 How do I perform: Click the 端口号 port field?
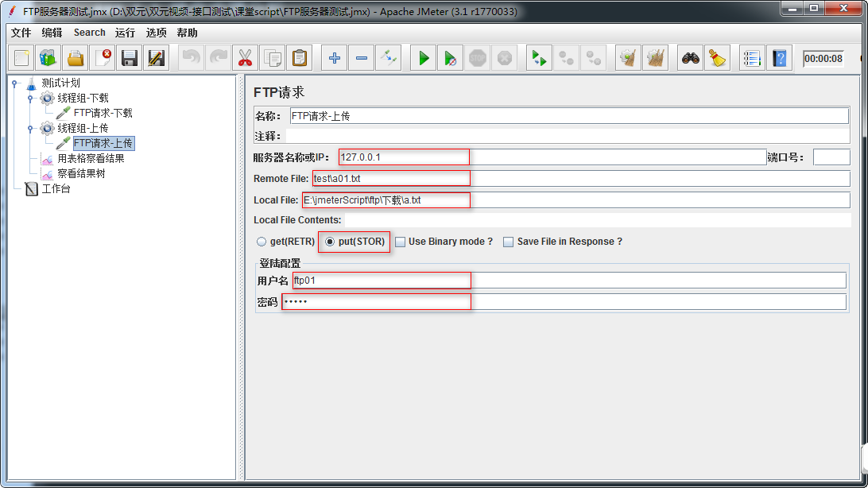click(831, 157)
